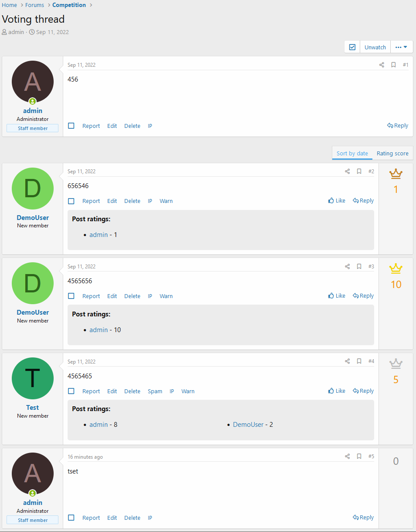Select checkbox on the tset post
The width and height of the screenshot is (416, 532).
coord(72,518)
